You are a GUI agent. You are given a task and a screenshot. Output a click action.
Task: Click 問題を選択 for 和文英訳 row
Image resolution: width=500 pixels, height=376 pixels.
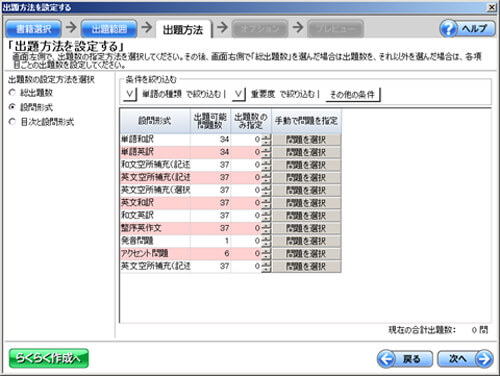[x=306, y=216]
